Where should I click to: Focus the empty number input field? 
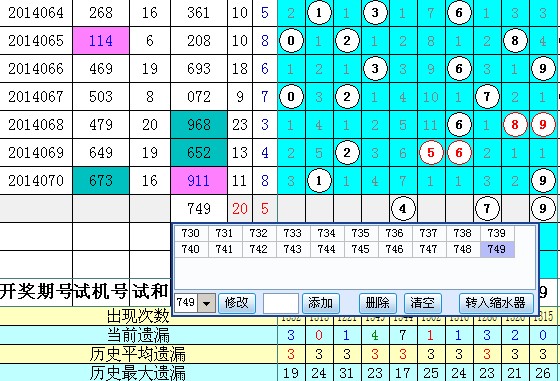click(x=281, y=303)
